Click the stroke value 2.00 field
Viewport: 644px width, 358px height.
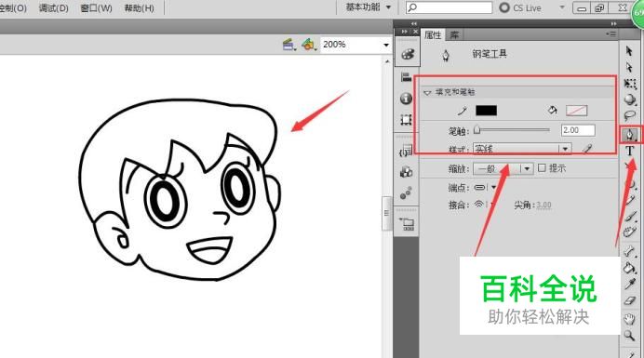578,130
